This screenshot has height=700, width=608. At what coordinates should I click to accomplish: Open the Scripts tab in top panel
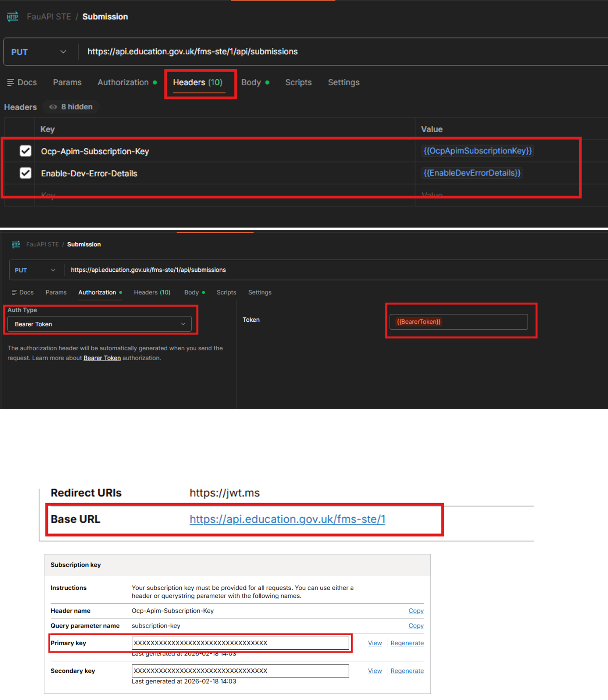point(298,82)
